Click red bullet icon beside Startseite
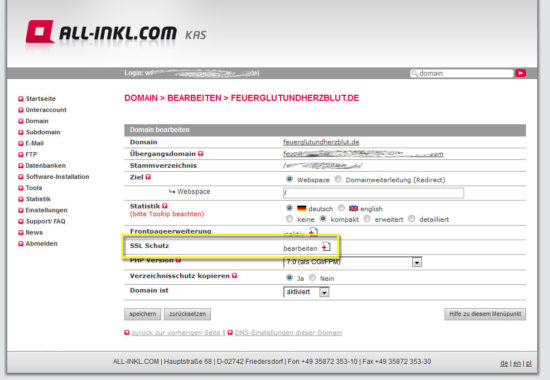Viewport: 550px width, 380px height. [x=21, y=99]
